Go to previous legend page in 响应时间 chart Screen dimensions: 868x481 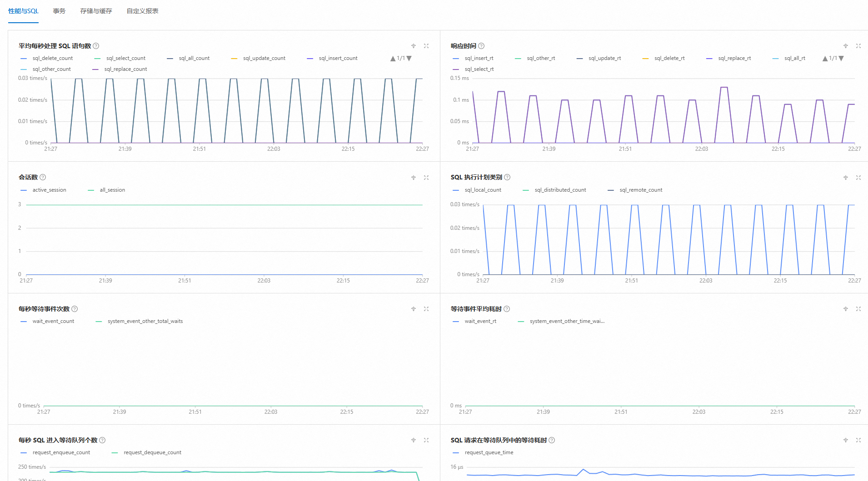(825, 59)
